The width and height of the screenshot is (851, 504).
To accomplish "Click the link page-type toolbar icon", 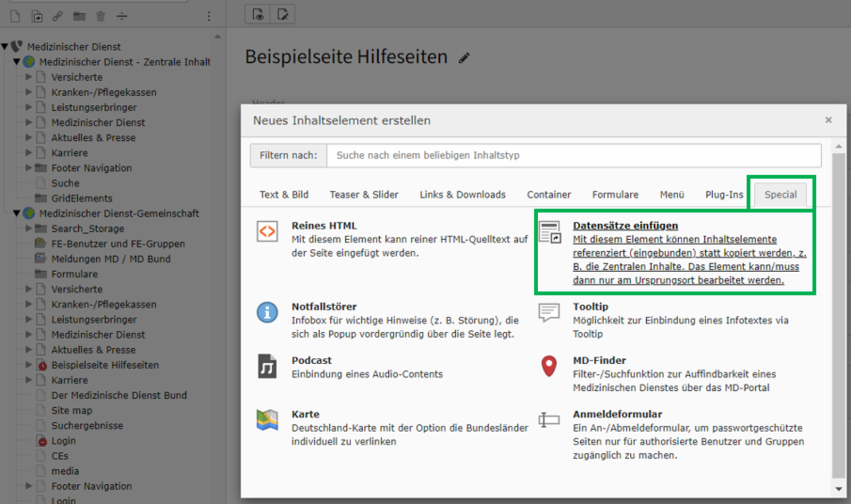I will (57, 16).
